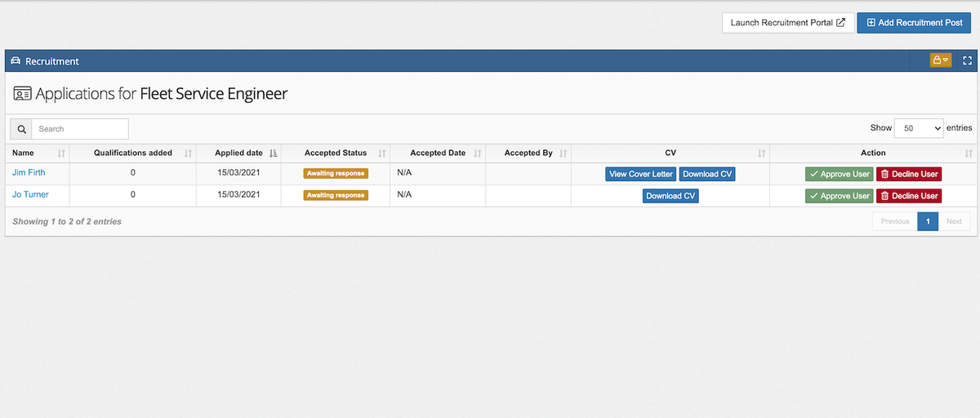Click in the Search input field
Viewport: 980px width, 418px height.
click(80, 129)
